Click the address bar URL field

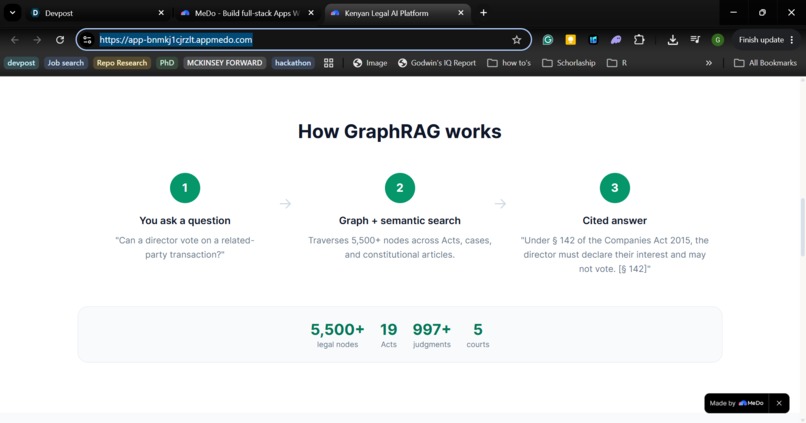(303, 40)
